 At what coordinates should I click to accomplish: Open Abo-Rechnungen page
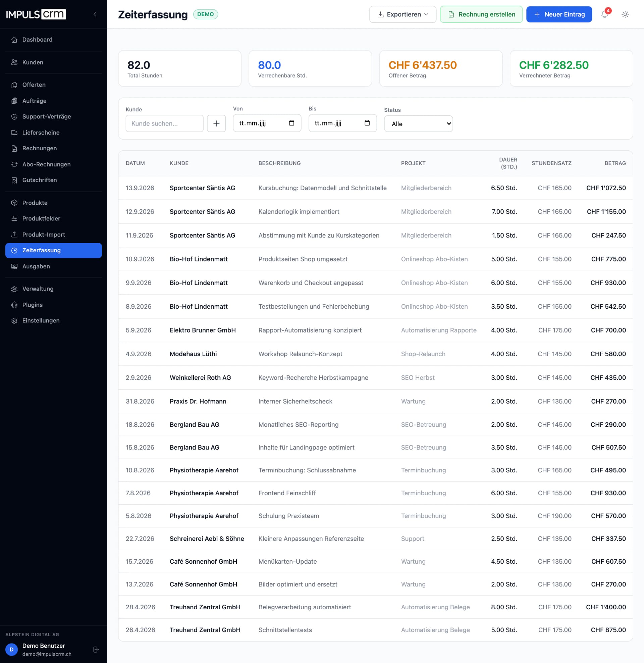[53, 164]
